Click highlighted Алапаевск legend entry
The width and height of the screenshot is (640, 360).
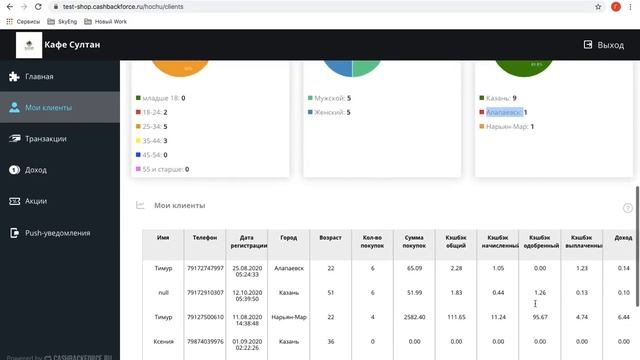tap(504, 112)
